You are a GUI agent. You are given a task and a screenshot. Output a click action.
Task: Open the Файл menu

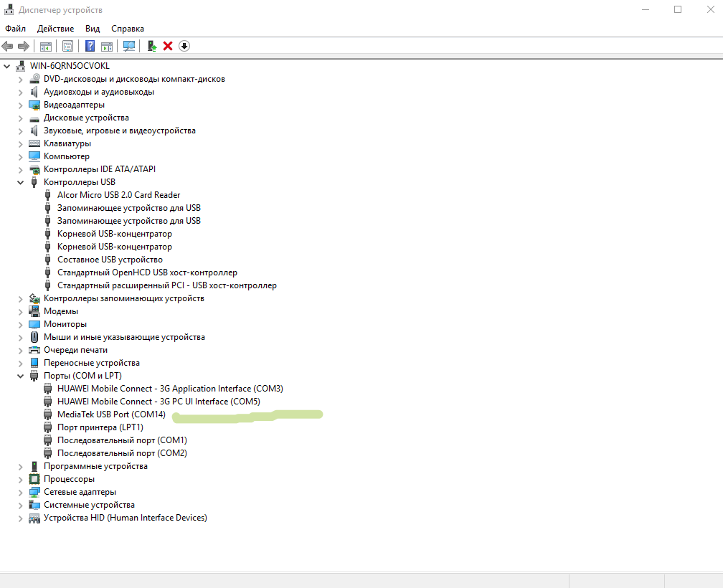(15, 29)
